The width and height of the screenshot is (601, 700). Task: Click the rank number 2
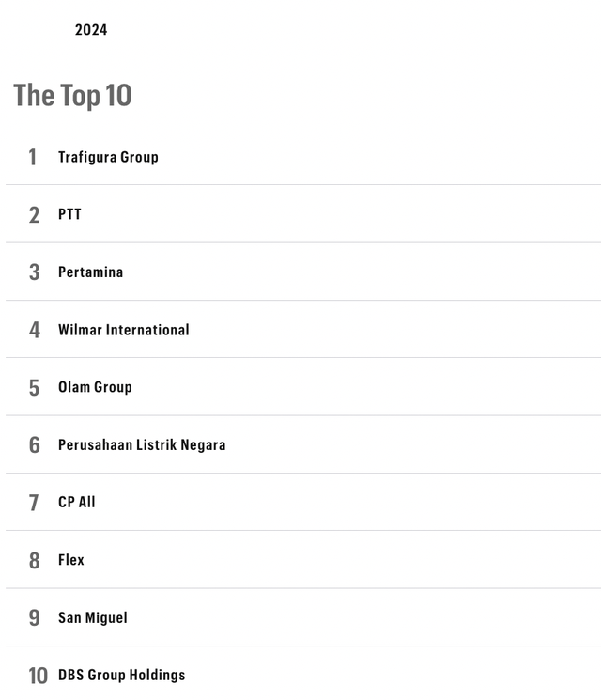[34, 215]
